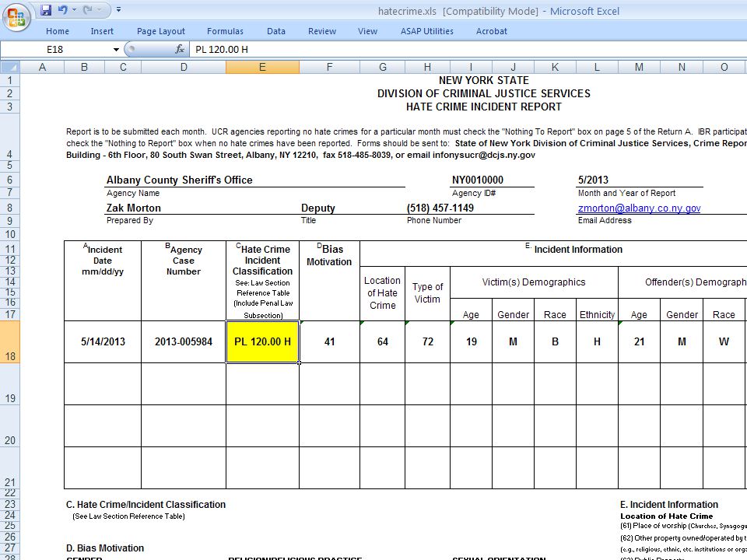
Task: Undo the last action
Action: point(62,10)
